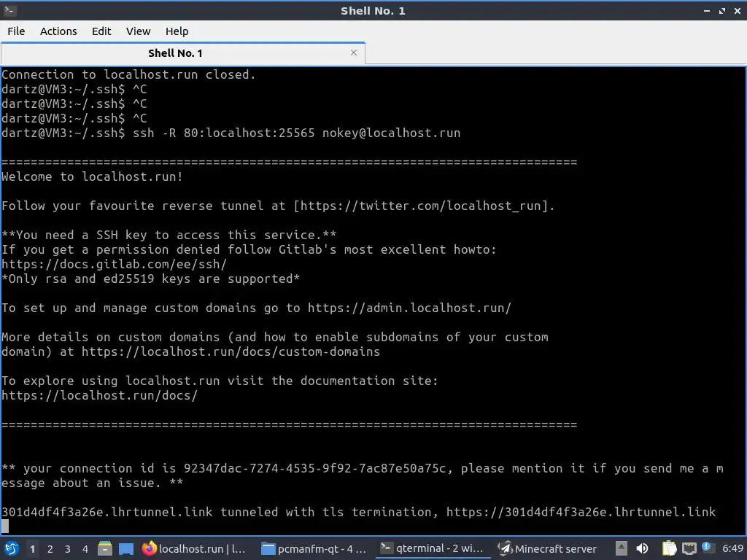
Task: Click the https://admin.localhost.run/ URL
Action: click(409, 308)
